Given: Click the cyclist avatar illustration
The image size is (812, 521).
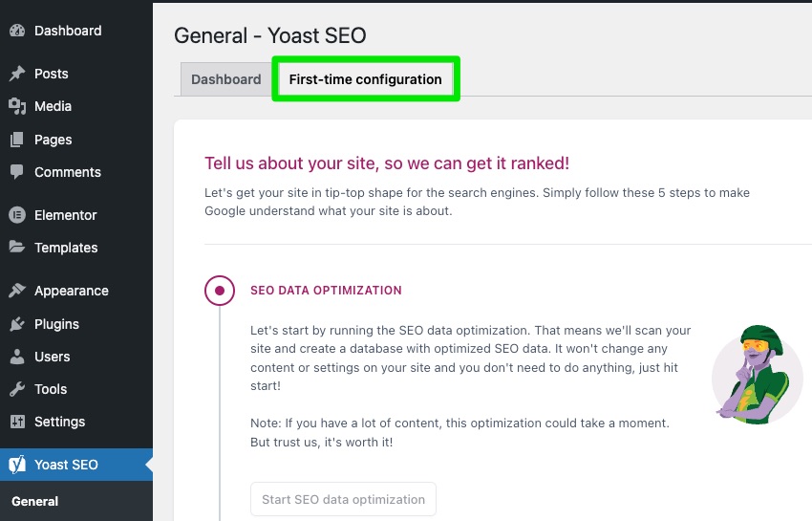Looking at the screenshot, I should pos(757,374).
